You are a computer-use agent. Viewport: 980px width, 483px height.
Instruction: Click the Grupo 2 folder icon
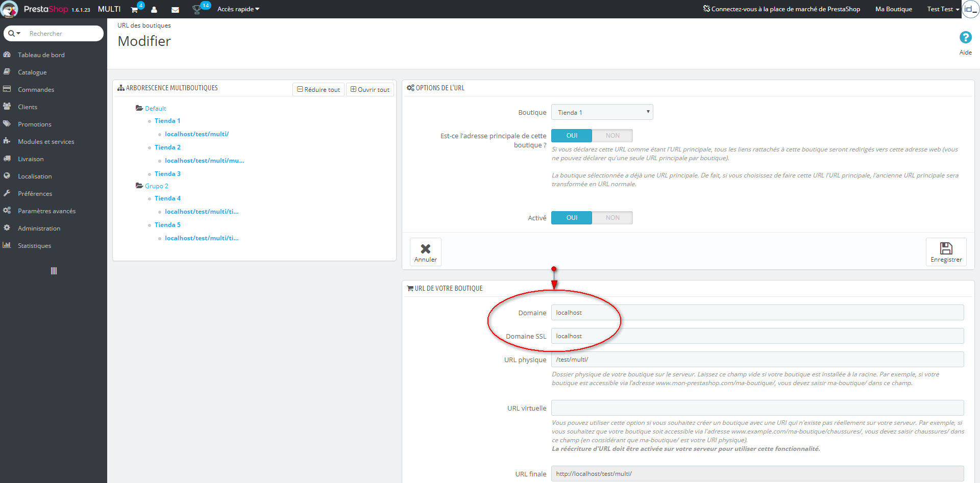pos(139,186)
